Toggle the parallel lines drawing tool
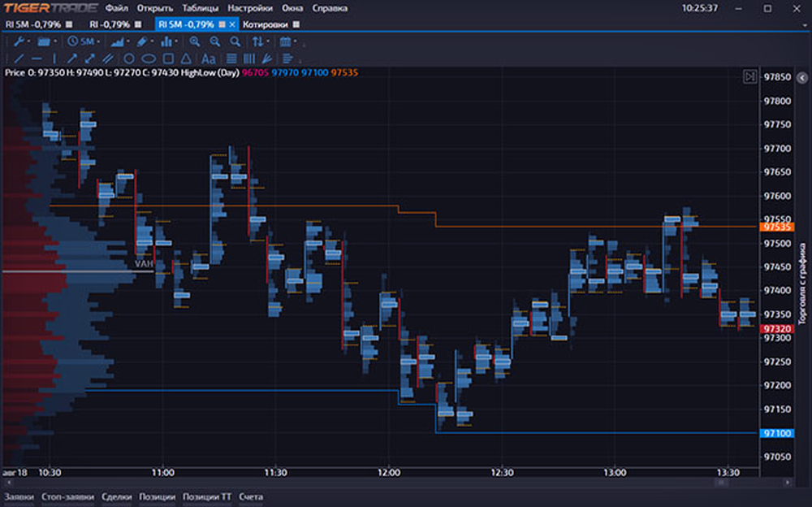The width and height of the screenshot is (812, 507). pos(106,58)
